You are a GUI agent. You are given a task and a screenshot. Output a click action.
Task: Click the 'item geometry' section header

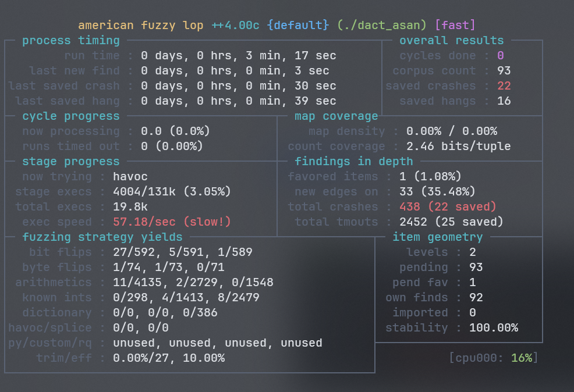[x=437, y=237]
